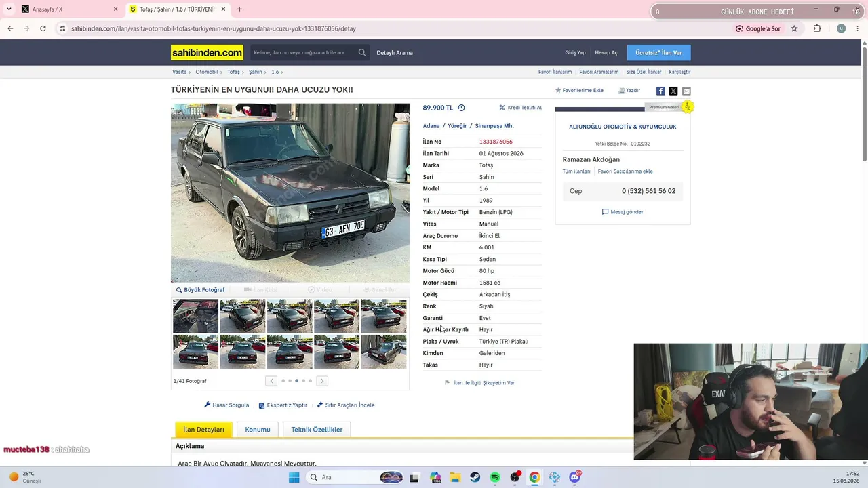868x488 pixels.
Task: Open OBS Studio from the taskbar
Action: click(x=515, y=477)
